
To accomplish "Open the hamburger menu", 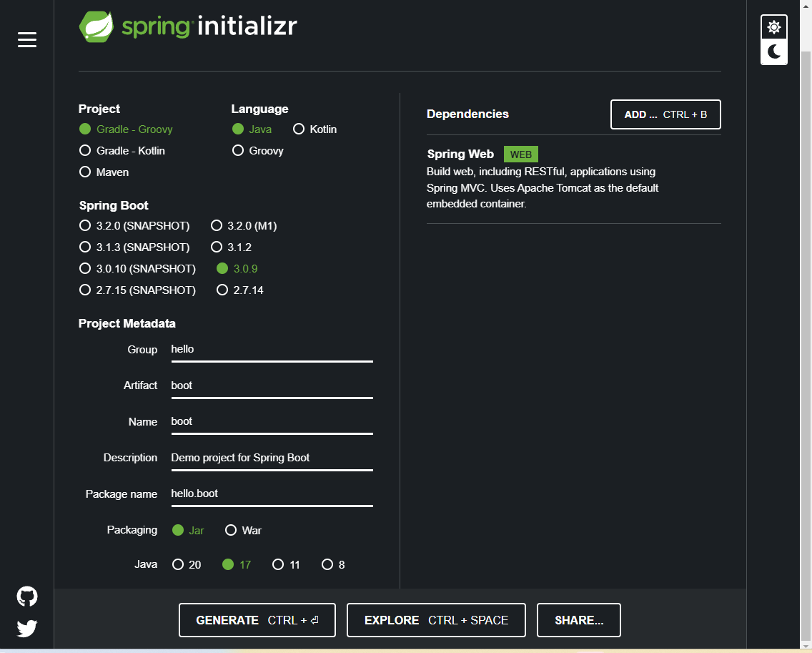I will [x=27, y=39].
